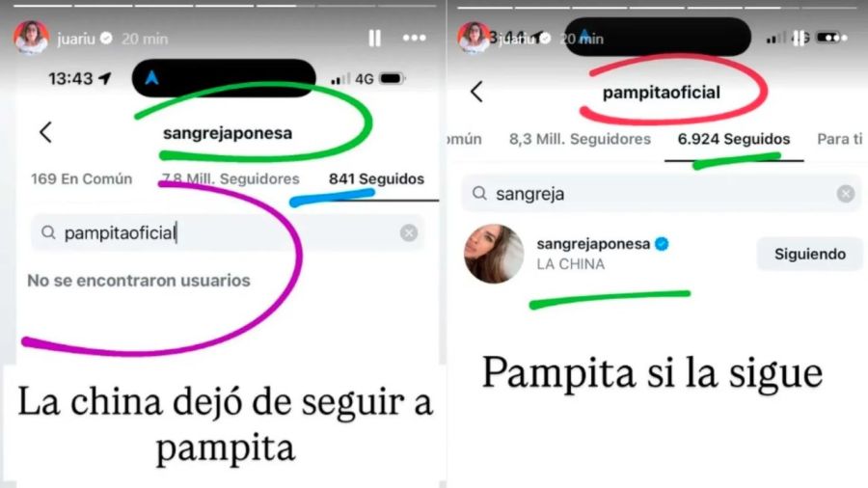Switch to 7,8 Mill. Seguidores tab
The height and width of the screenshot is (488, 868).
coord(231,178)
